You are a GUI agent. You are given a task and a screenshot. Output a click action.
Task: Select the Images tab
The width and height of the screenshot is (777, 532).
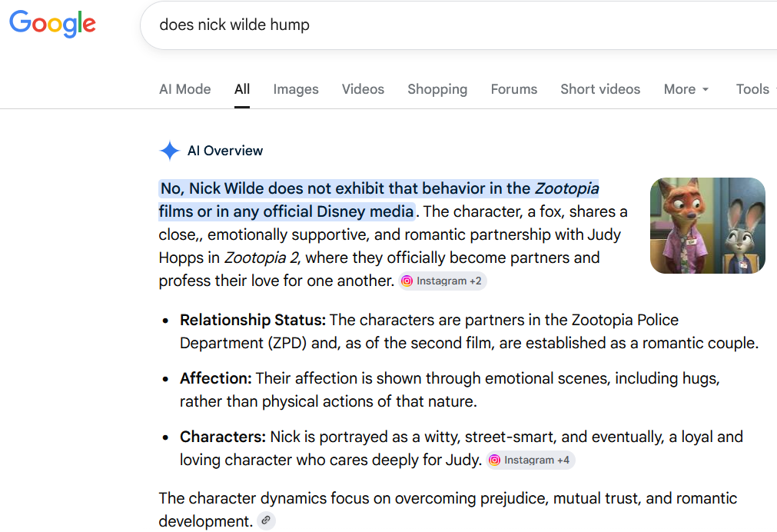pyautogui.click(x=296, y=89)
